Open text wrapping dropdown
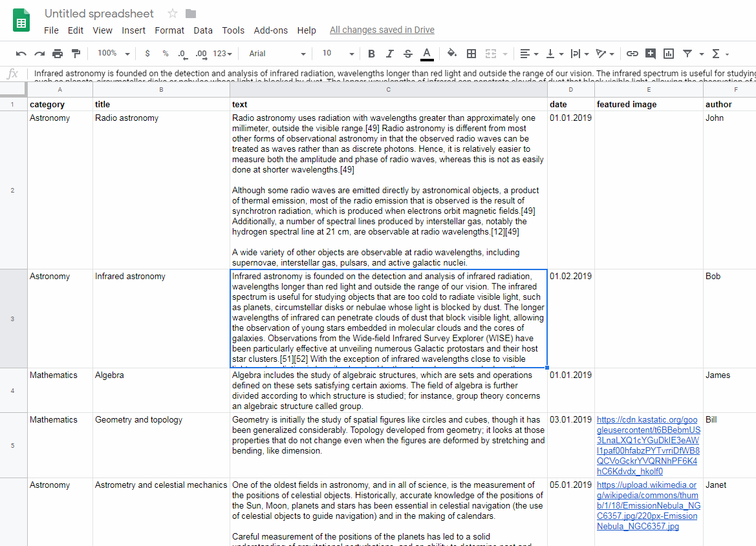Image resolution: width=756 pixels, height=546 pixels. pos(579,54)
